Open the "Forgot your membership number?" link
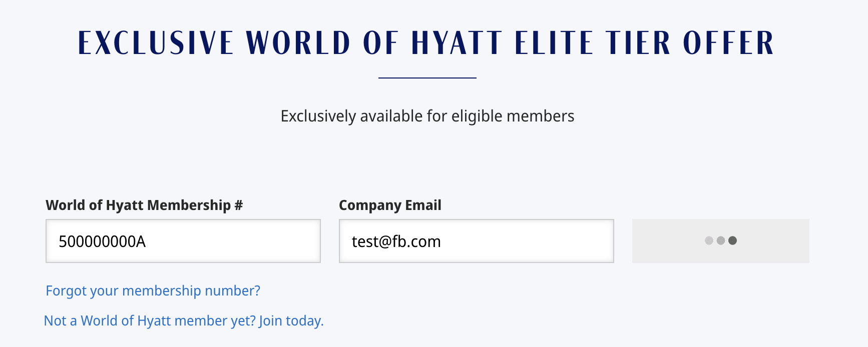This screenshot has height=347, width=868. [153, 290]
